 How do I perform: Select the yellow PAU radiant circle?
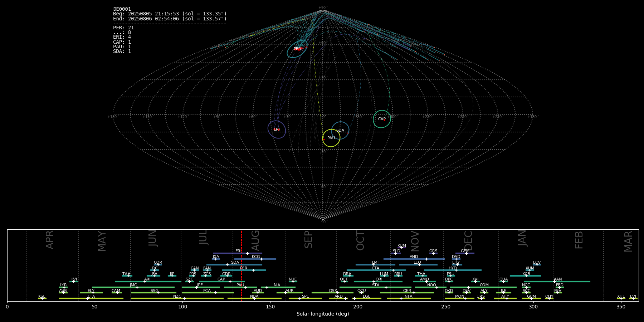[x=331, y=138]
